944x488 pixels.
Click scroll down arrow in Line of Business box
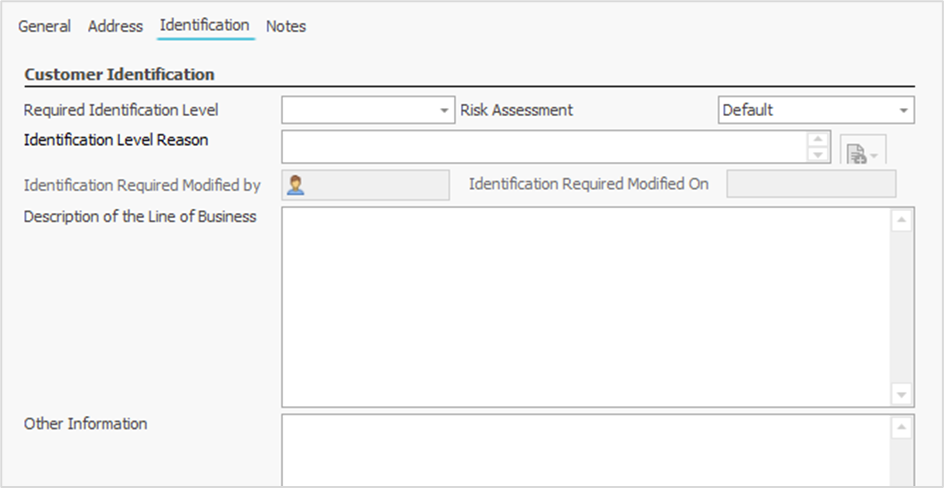(901, 394)
